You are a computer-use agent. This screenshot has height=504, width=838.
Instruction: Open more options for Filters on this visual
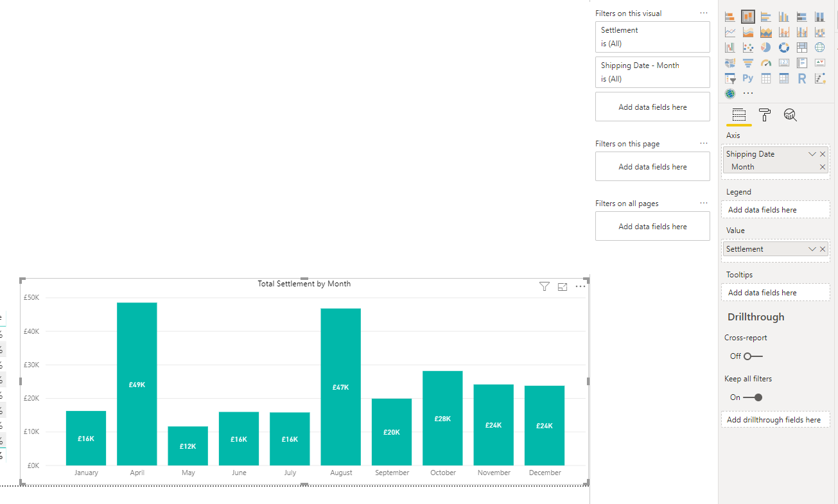(x=704, y=13)
